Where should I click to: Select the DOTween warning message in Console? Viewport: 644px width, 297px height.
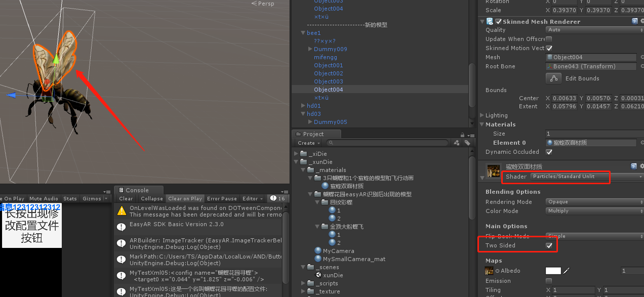pyautogui.click(x=198, y=211)
